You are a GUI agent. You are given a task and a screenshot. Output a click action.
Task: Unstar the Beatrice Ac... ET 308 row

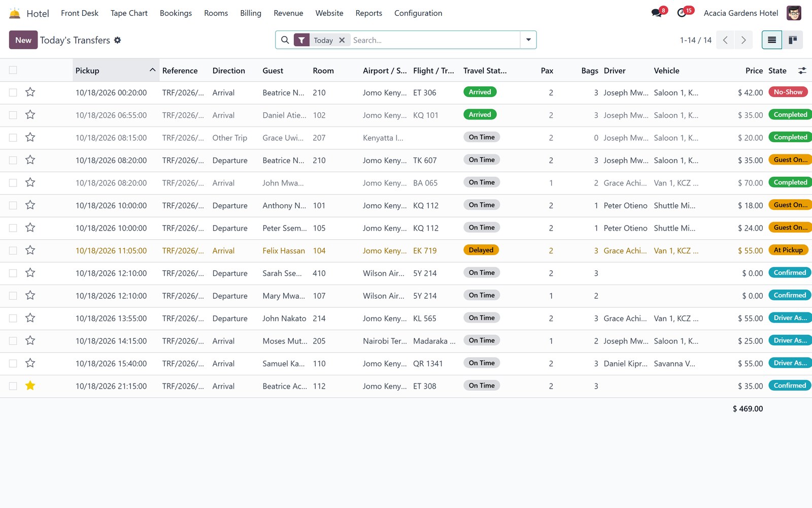pos(30,386)
